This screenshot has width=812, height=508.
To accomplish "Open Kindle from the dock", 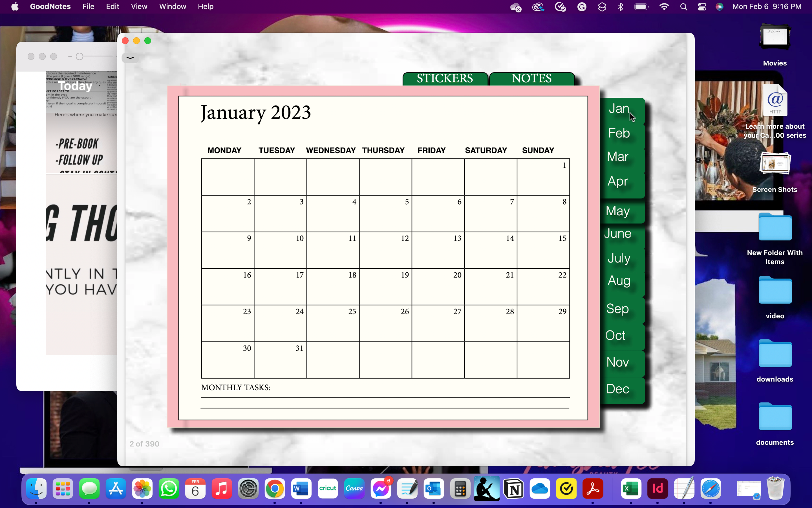I will pos(487,489).
